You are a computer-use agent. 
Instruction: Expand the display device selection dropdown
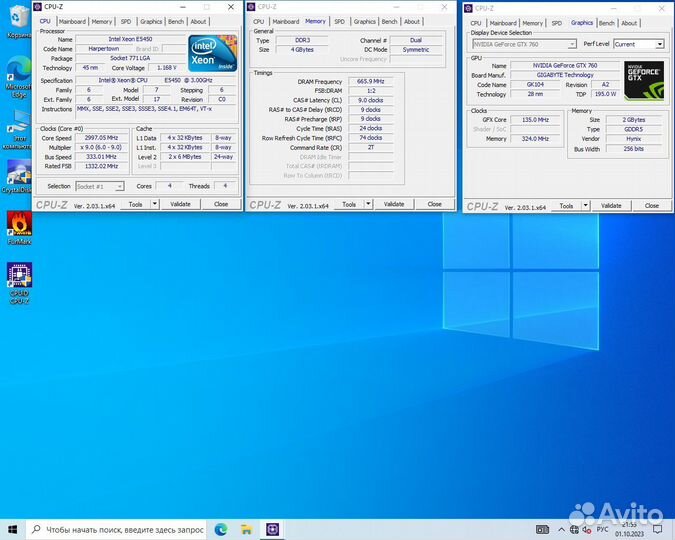tap(572, 44)
